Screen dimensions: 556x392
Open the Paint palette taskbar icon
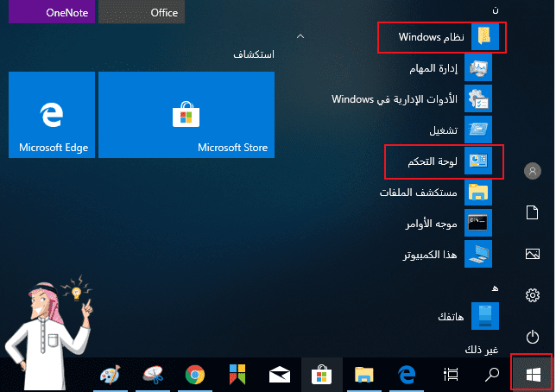coord(111,375)
